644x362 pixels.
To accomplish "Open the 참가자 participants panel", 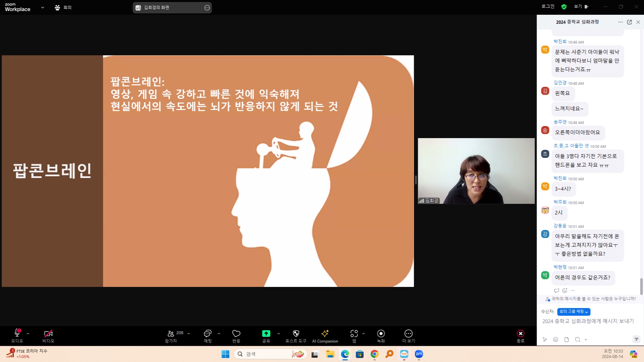I will tap(171, 336).
